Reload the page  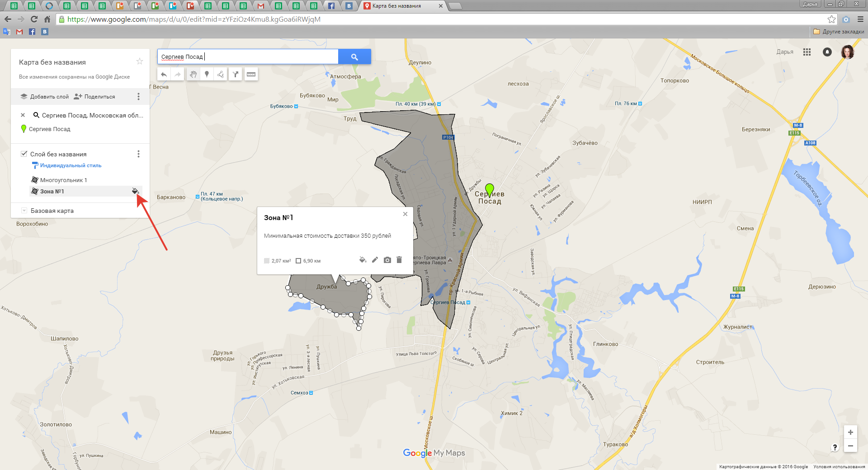[34, 19]
